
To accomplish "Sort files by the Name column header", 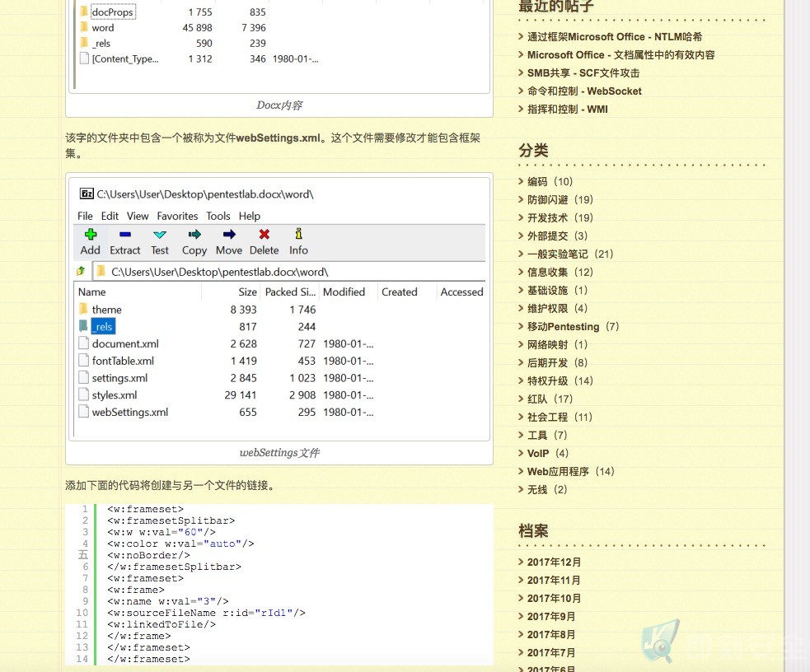I will (92, 292).
